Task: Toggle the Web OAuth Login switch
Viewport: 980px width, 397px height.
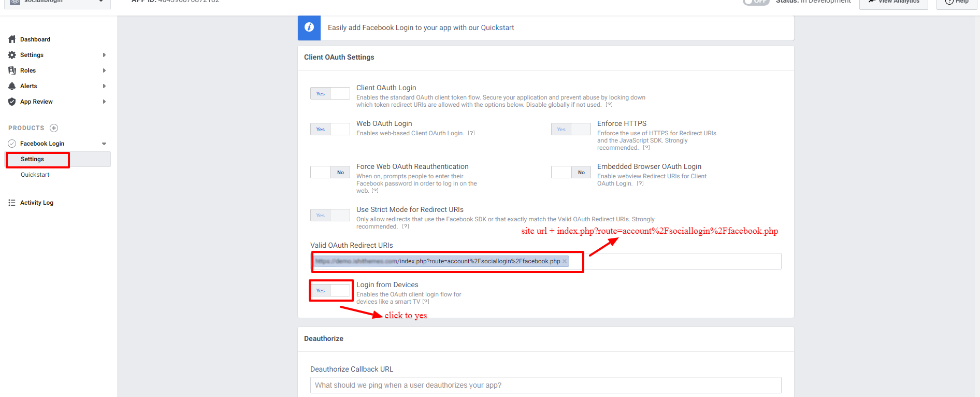Action: tap(330, 129)
